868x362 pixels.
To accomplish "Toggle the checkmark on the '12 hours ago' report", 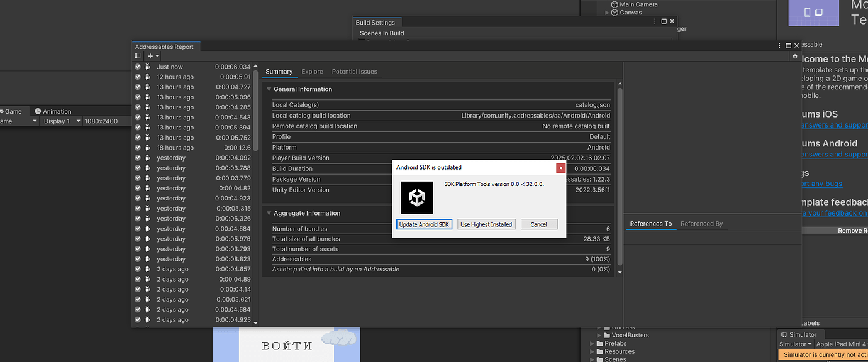I will 137,76.
